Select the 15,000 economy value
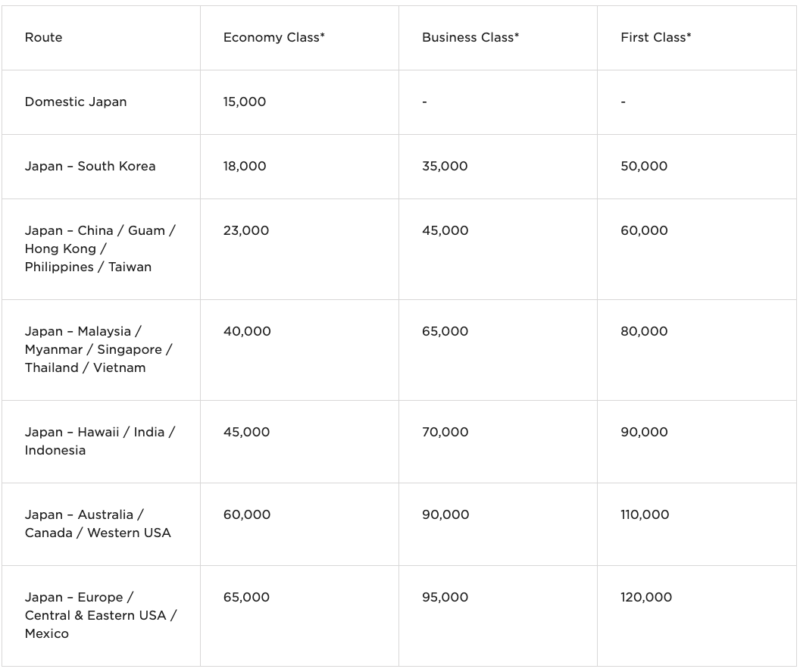This screenshot has width=800, height=672. coord(245,102)
